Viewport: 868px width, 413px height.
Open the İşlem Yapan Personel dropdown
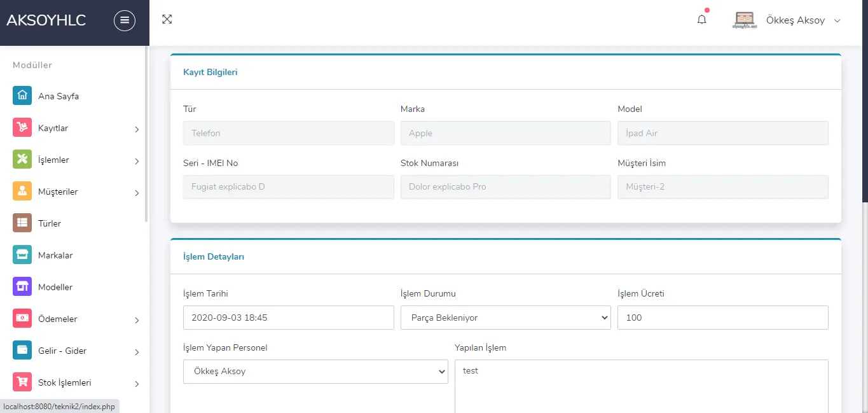(x=315, y=372)
